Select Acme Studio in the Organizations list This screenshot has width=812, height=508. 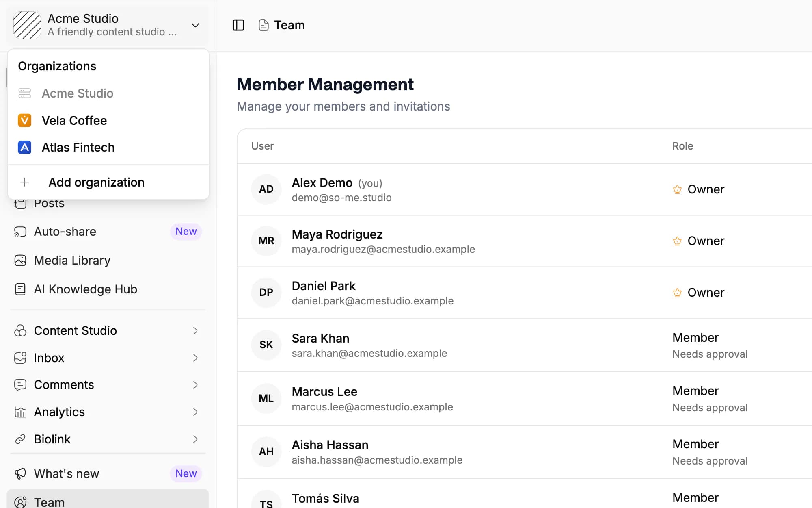tap(108, 93)
